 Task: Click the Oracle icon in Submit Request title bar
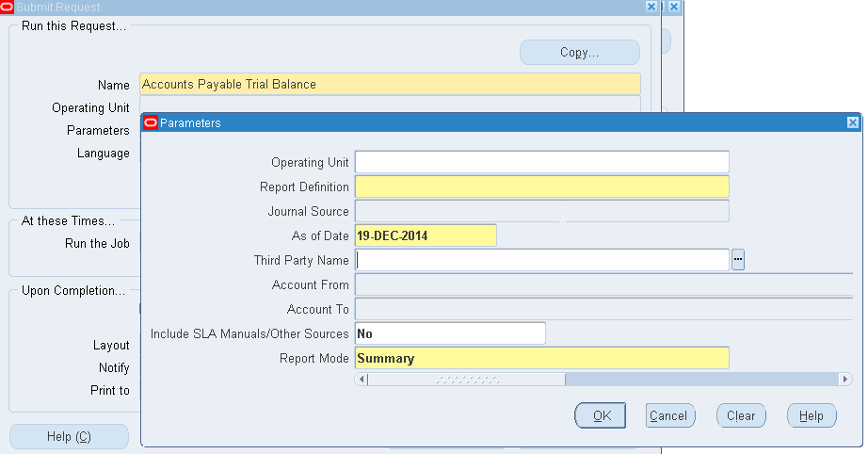pyautogui.click(x=8, y=7)
